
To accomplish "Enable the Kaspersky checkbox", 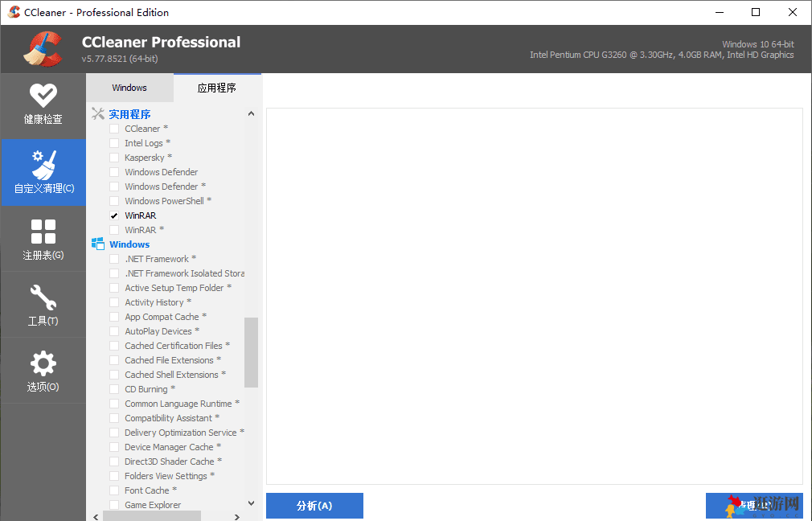I will coord(114,158).
